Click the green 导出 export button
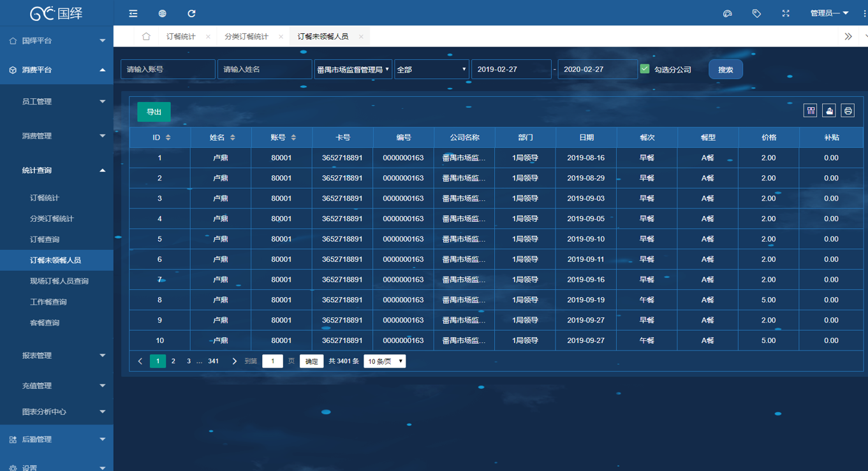Screen dimensions: 868x471 [154, 112]
